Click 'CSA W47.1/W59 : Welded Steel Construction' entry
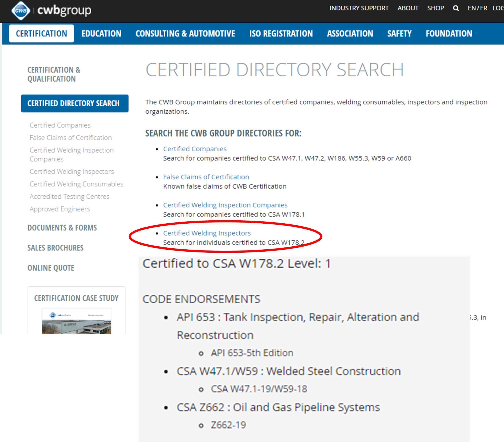The image size is (504, 442). click(289, 371)
